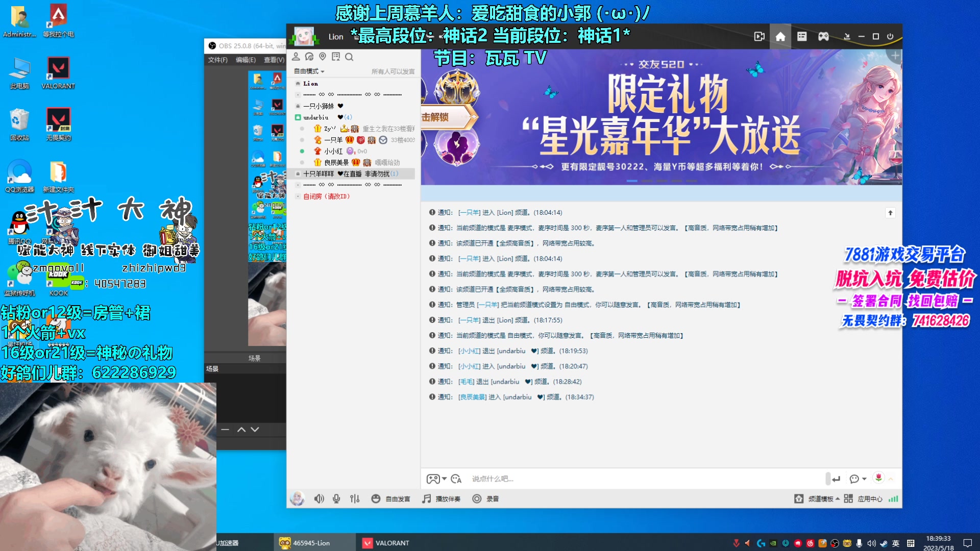Click the power exit icon in YY header

click(890, 37)
